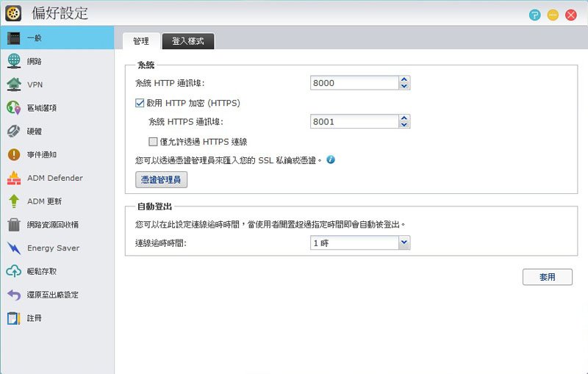Focus the HTTPS port field showing 8001

coord(354,121)
